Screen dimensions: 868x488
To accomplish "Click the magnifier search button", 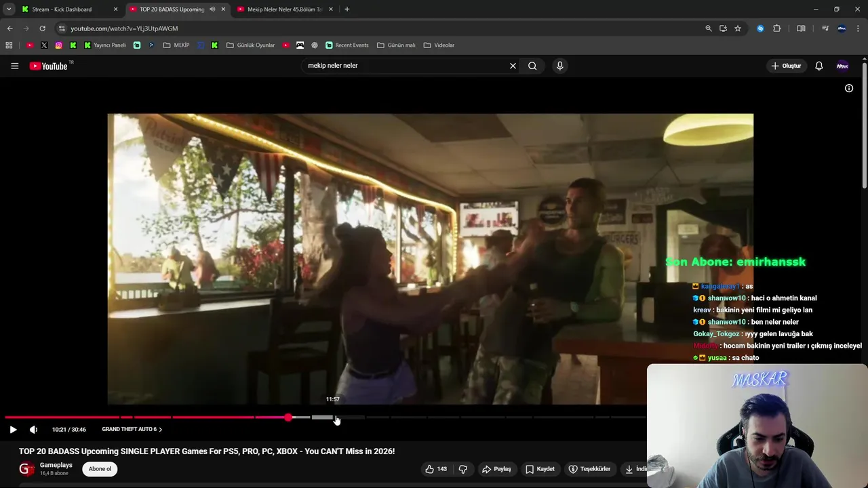I will (532, 66).
